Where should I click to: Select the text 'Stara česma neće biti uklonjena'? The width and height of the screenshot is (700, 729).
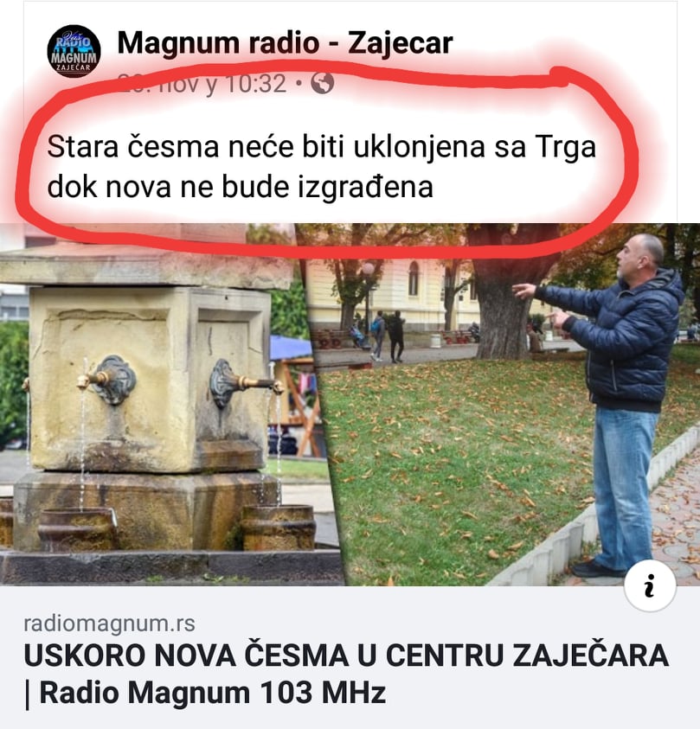pyautogui.click(x=266, y=146)
